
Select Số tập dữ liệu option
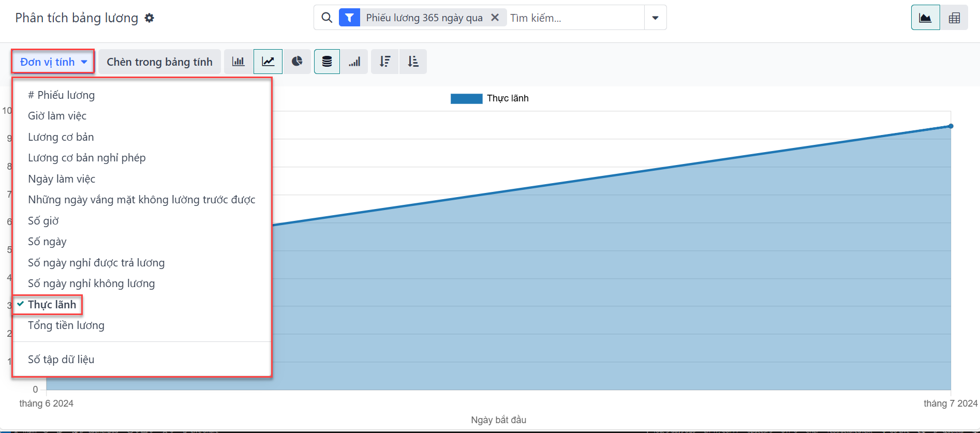tap(61, 360)
